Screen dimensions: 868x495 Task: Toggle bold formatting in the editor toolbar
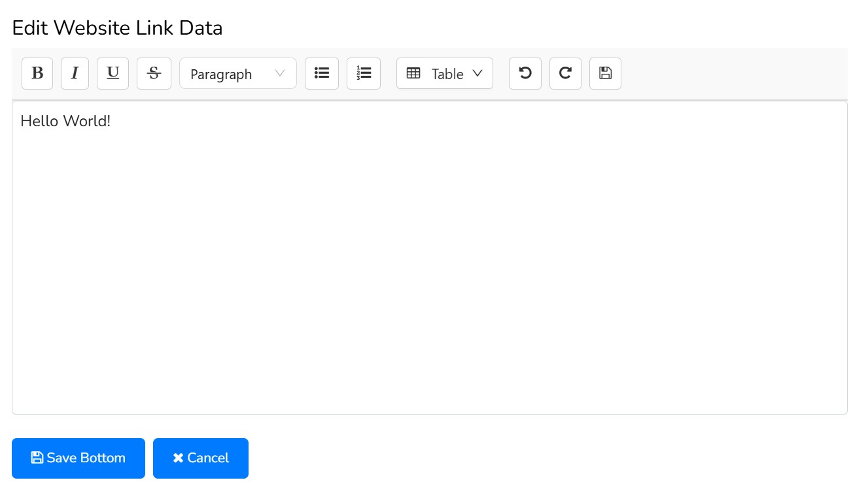tap(37, 73)
